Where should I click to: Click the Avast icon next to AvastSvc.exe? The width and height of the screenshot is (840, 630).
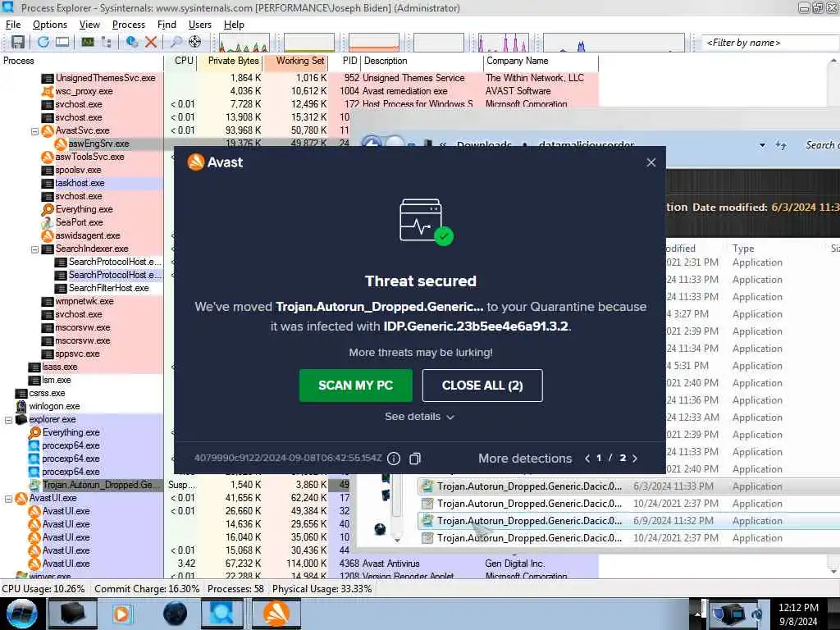(x=47, y=130)
